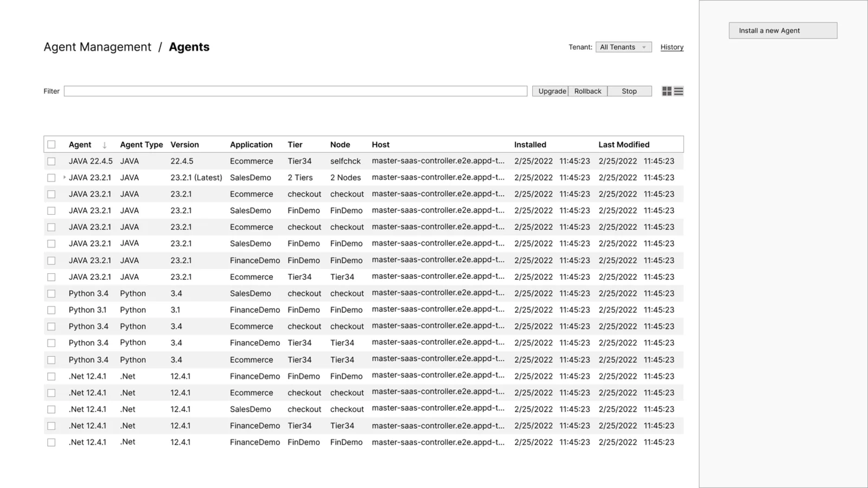Switch to grid view icon

pyautogui.click(x=667, y=91)
